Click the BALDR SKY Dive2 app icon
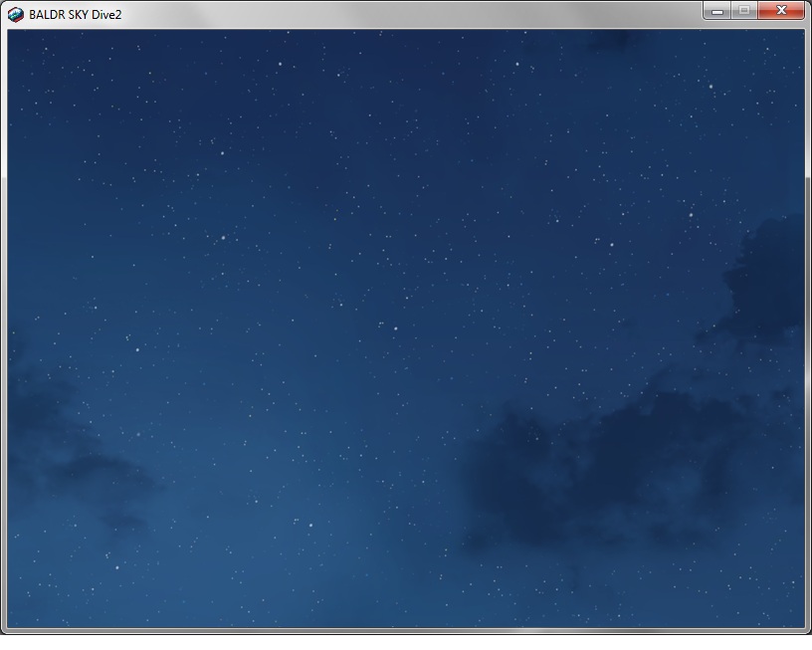 click(16, 15)
